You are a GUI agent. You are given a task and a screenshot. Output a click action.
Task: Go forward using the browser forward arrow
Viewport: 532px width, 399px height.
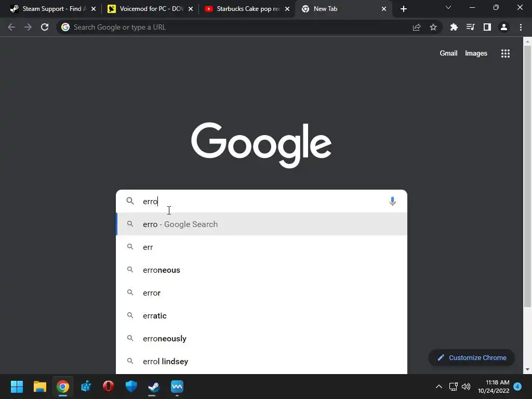(28, 27)
